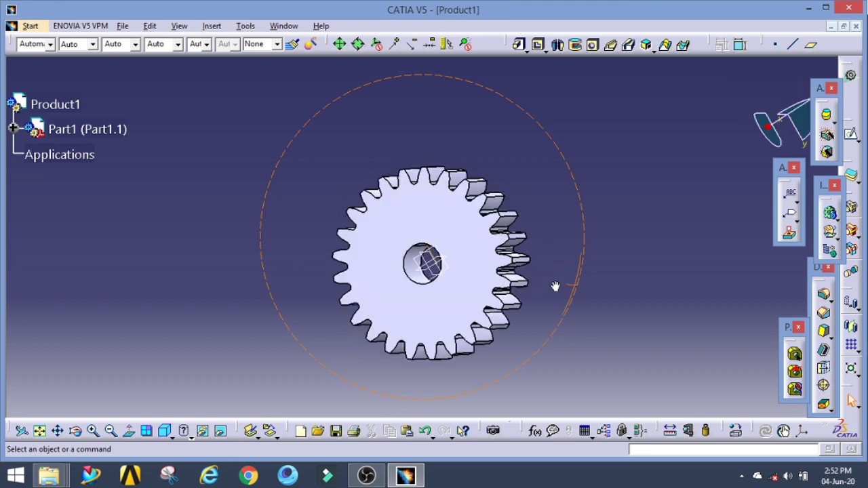The height and width of the screenshot is (488, 868).
Task: Open File Explorer from the taskbar
Action: (x=49, y=475)
